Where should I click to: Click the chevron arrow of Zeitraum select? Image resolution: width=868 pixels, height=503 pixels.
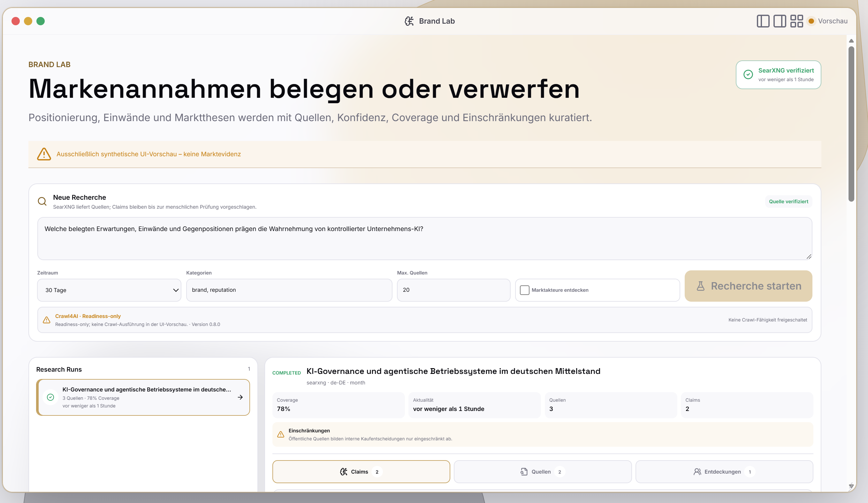pos(176,290)
